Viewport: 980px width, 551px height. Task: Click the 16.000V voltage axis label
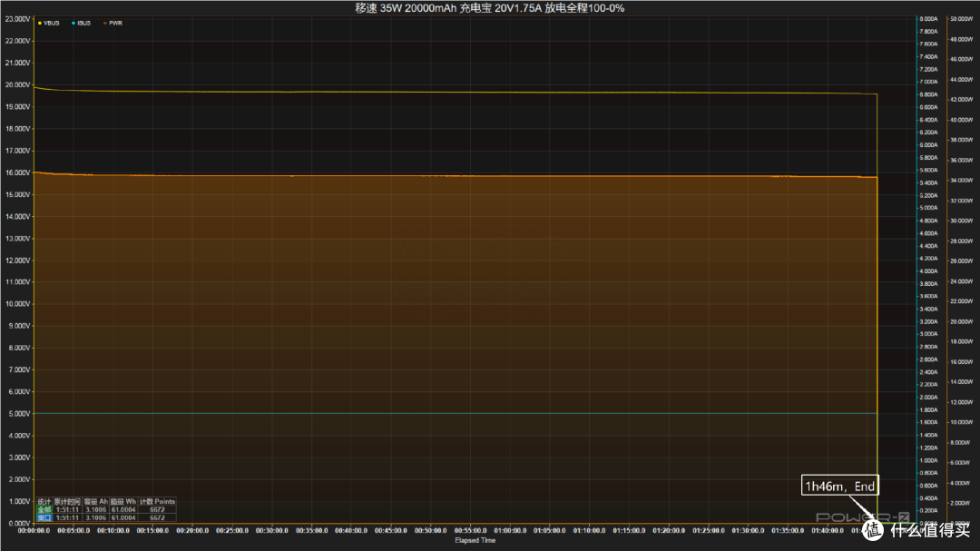pos(17,172)
